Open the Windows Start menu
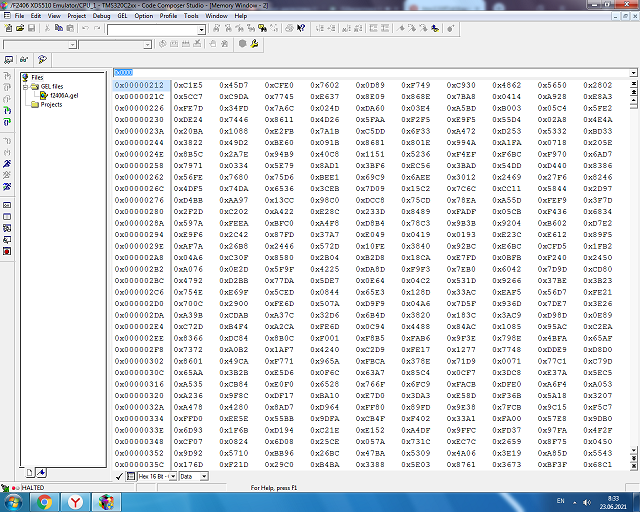 pyautogui.click(x=13, y=502)
